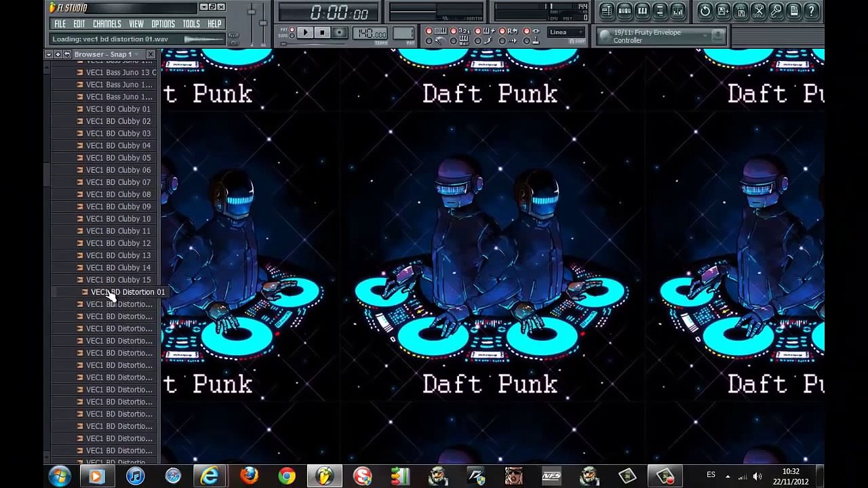This screenshot has width=868, height=488.
Task: Open the browser options down-arrow menu
Action: 49,54
